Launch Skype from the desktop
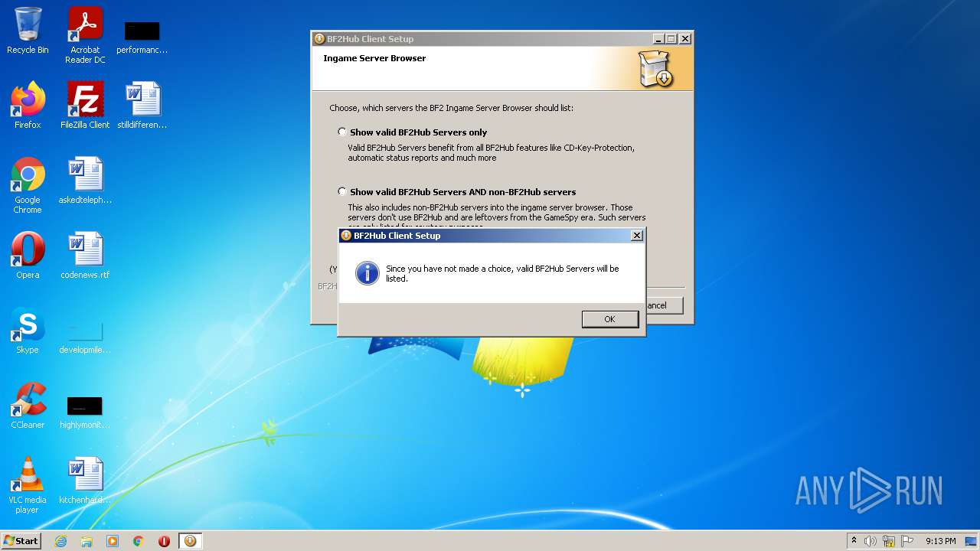 point(28,331)
